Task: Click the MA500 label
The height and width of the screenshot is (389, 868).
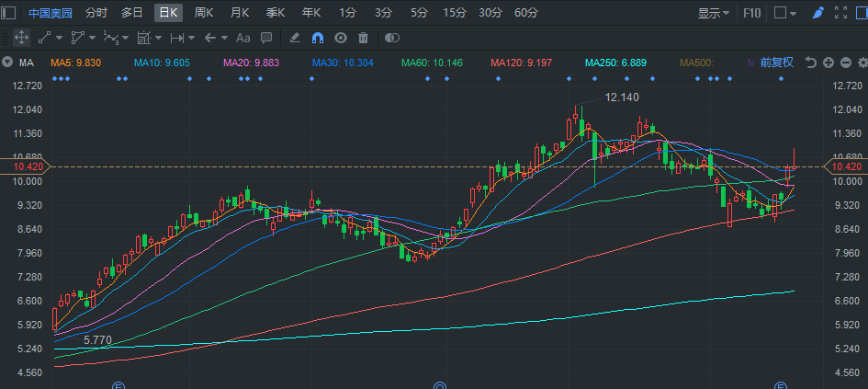Action: 696,63
